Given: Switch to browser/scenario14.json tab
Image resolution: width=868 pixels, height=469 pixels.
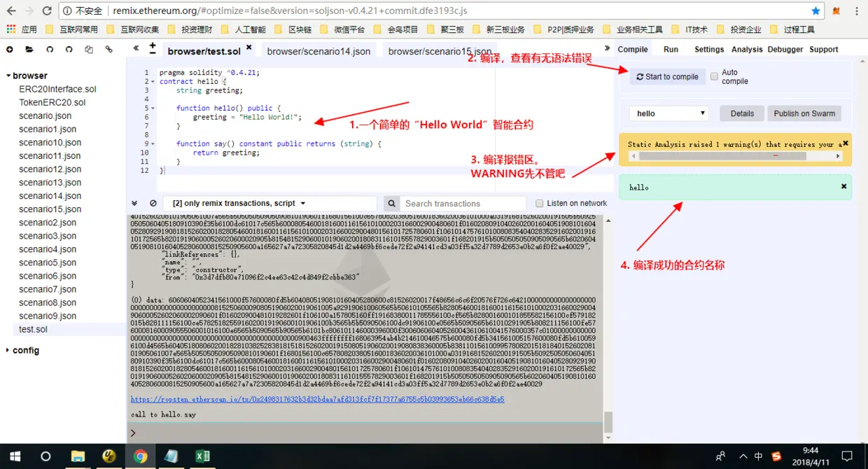Looking at the screenshot, I should click(x=318, y=52).
